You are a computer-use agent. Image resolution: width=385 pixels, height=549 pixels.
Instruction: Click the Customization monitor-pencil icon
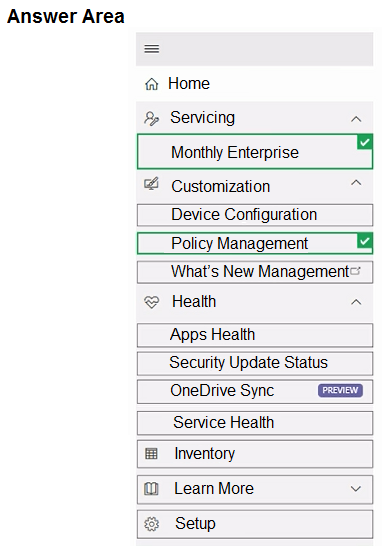152,184
